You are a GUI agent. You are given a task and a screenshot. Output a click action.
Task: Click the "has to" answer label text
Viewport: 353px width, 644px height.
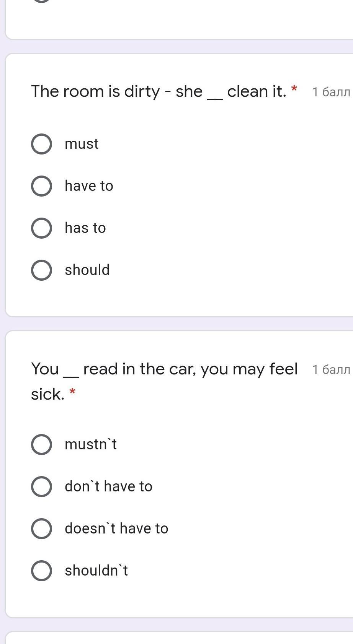pos(85,228)
